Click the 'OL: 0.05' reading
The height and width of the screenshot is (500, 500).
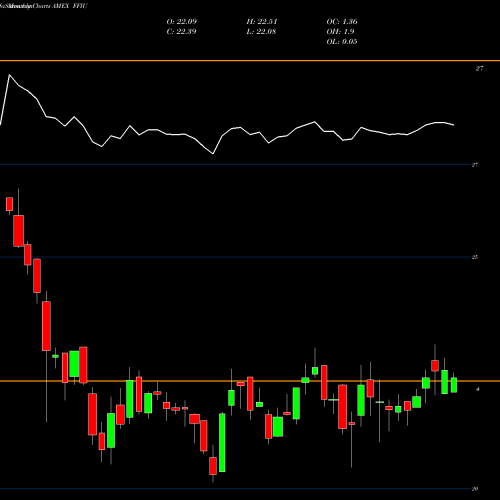[x=342, y=42]
